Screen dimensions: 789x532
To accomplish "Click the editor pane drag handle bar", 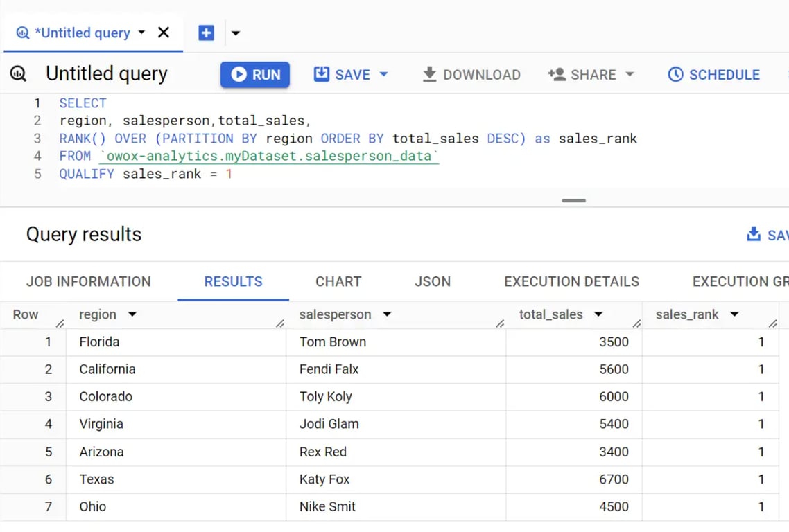I will click(573, 201).
